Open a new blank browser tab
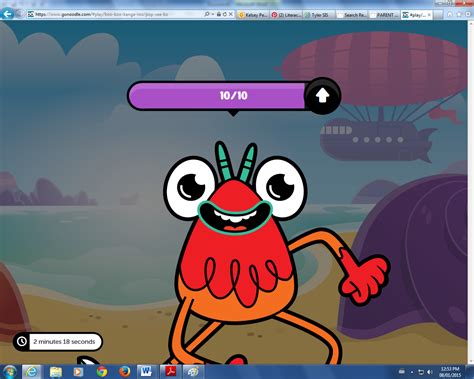 point(438,15)
